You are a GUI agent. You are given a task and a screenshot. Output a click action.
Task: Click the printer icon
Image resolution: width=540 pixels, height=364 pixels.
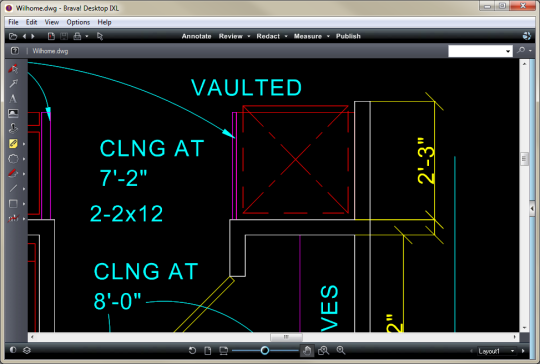[77, 36]
